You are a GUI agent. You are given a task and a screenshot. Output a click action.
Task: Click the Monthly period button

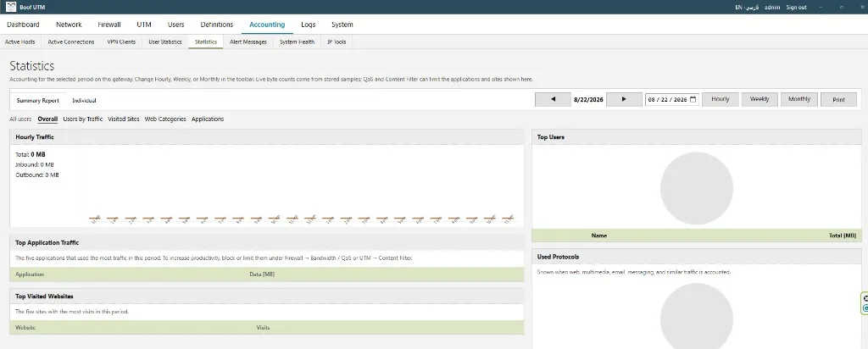click(x=799, y=100)
